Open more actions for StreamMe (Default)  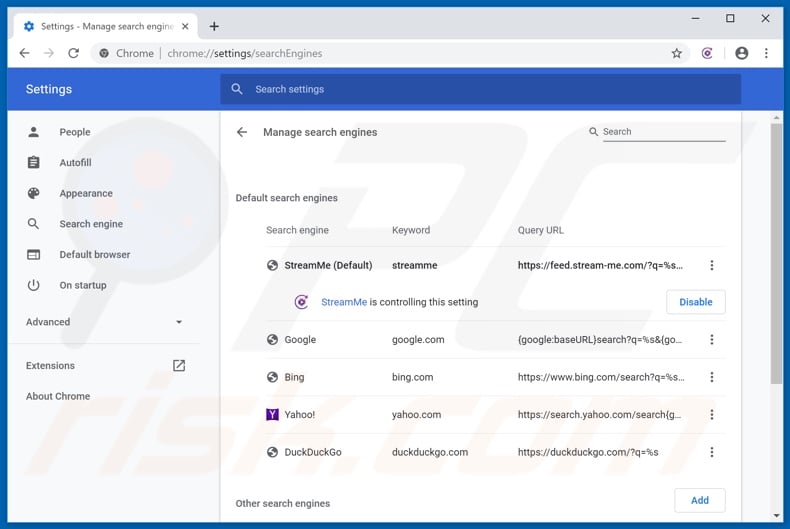point(711,265)
